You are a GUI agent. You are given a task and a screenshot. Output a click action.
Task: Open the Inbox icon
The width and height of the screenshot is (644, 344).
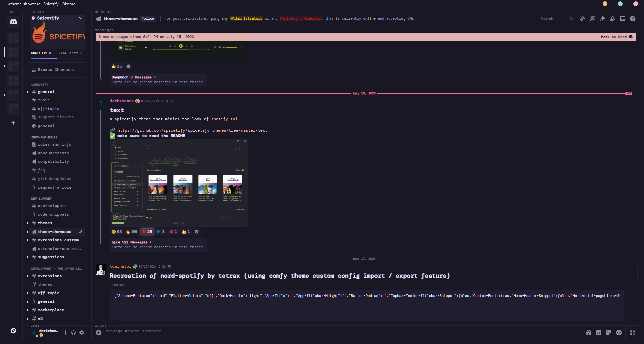point(623,19)
